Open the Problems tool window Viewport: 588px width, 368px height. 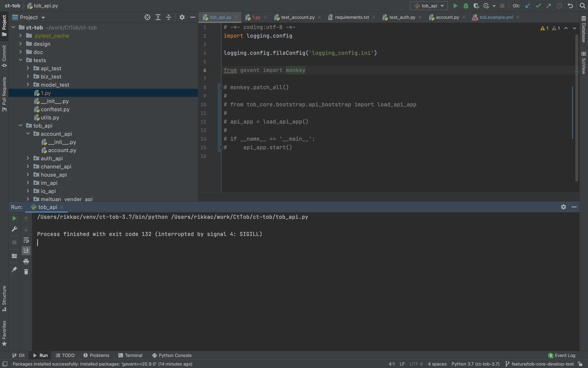tap(96, 355)
